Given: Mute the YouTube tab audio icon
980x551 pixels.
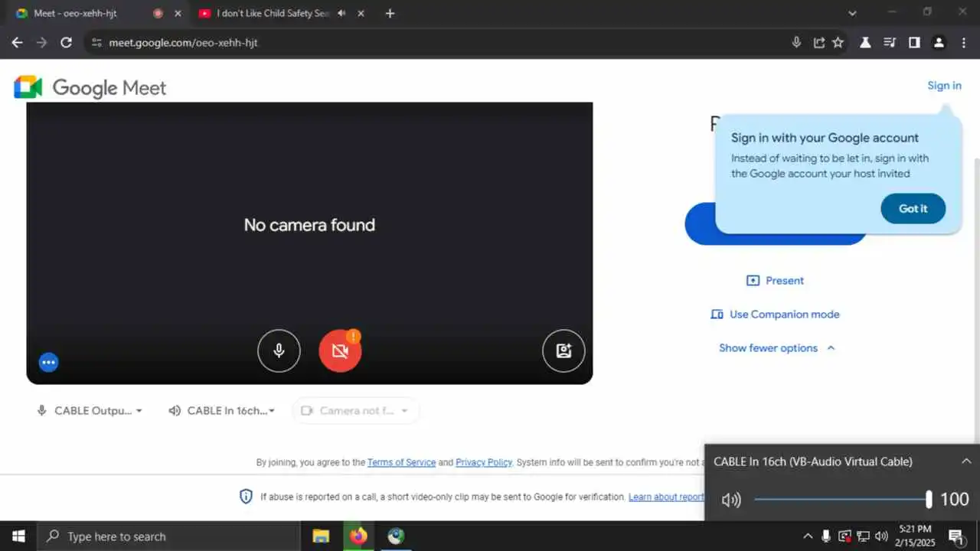Looking at the screenshot, I should point(341,14).
